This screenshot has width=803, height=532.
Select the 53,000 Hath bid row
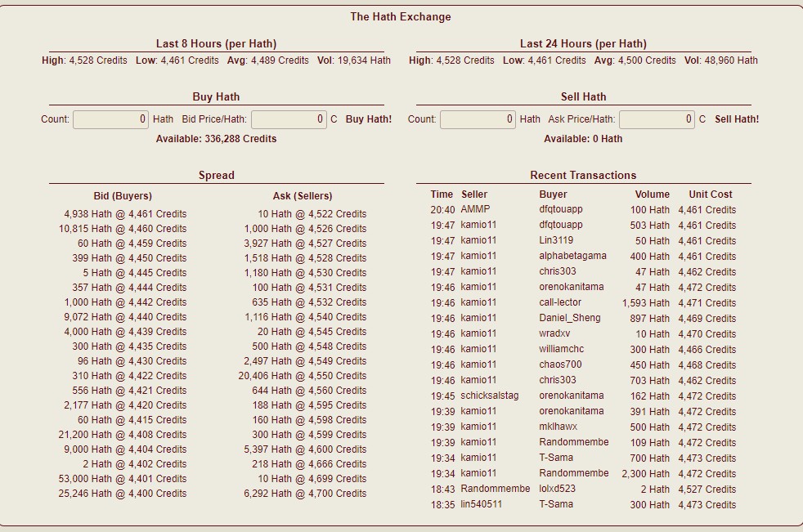point(123,479)
